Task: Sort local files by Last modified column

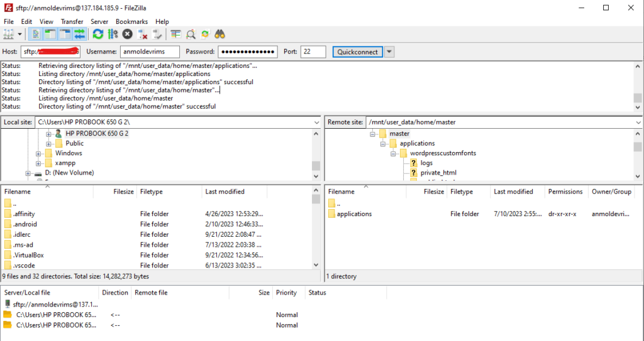Action: pyautogui.click(x=235, y=192)
